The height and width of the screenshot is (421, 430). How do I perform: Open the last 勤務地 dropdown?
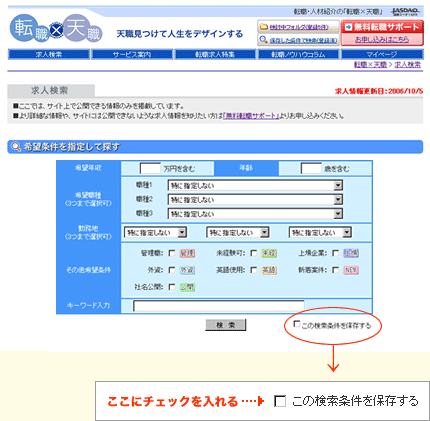(320, 232)
